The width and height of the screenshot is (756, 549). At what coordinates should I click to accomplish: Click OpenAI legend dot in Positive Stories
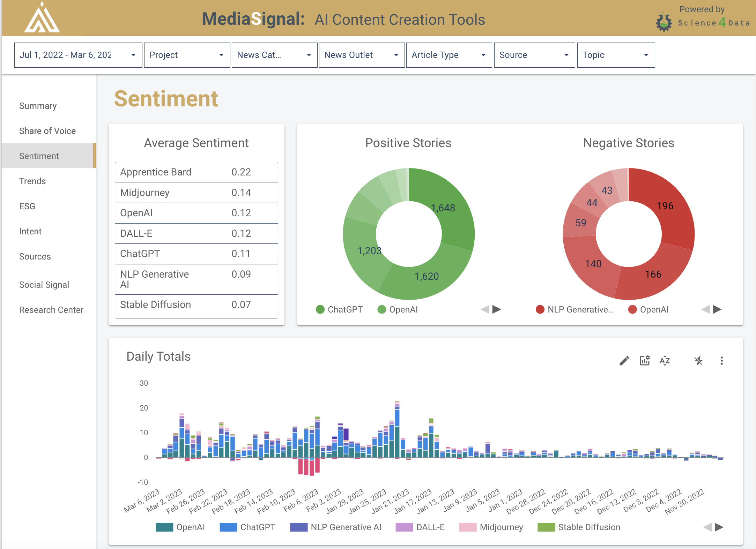[x=382, y=309]
